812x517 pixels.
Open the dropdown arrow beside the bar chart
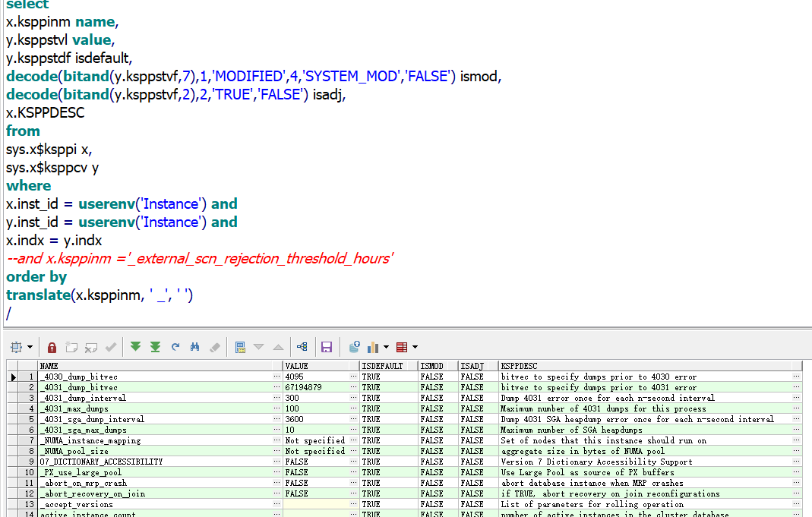[x=386, y=347]
